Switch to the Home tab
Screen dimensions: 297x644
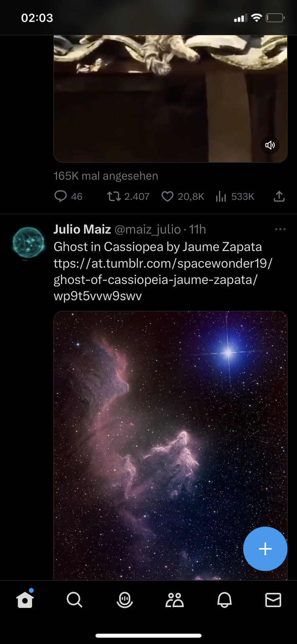[x=25, y=600]
